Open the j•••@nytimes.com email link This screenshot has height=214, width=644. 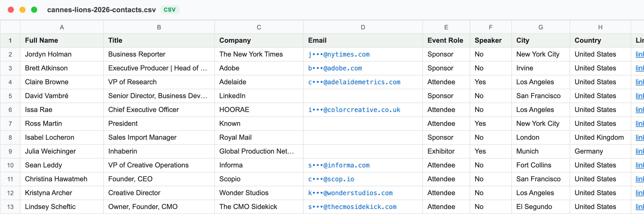[339, 54]
